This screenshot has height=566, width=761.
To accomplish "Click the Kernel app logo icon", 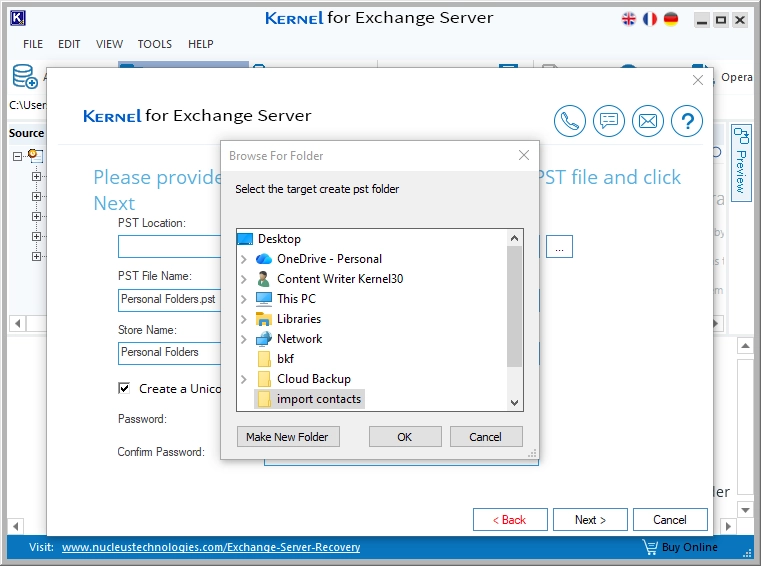I will (17, 18).
